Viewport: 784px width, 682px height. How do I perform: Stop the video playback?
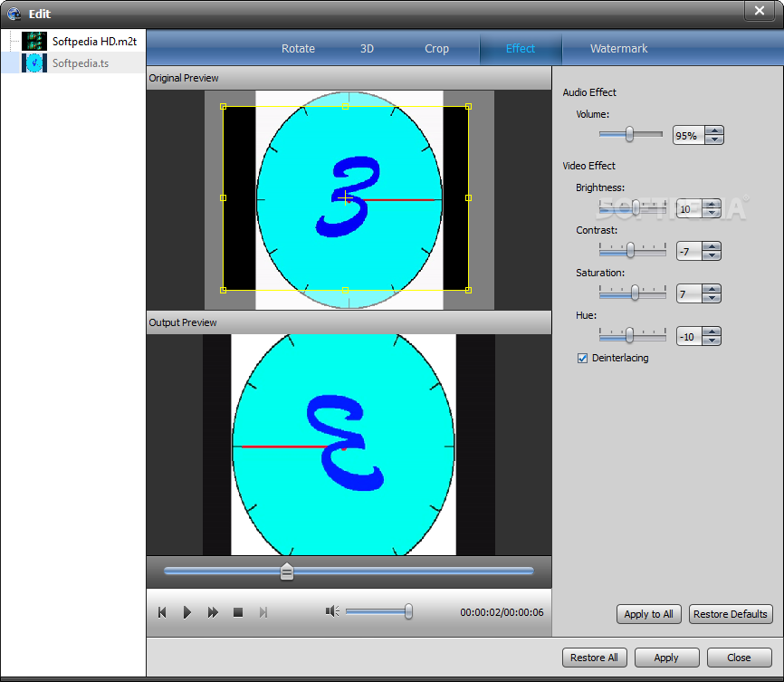click(238, 612)
